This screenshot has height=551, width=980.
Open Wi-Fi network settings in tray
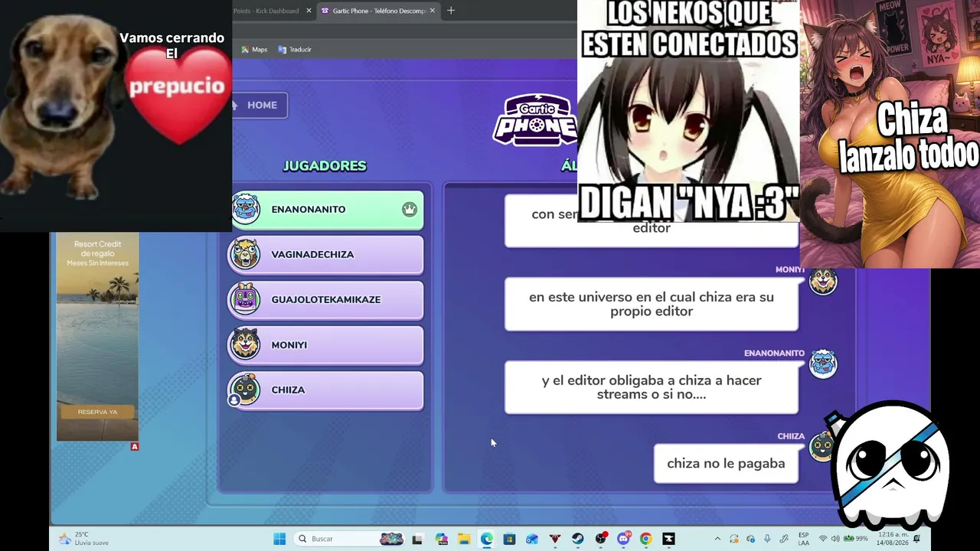[823, 539]
